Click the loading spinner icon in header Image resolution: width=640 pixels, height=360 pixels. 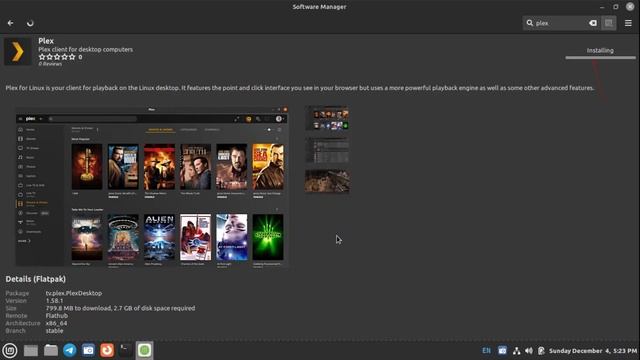pyautogui.click(x=30, y=23)
